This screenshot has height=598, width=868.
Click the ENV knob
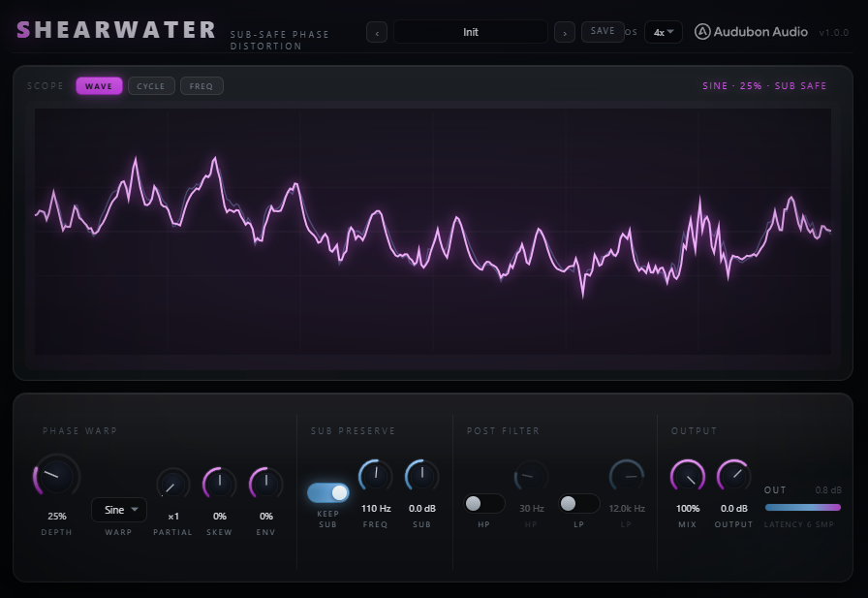(265, 484)
